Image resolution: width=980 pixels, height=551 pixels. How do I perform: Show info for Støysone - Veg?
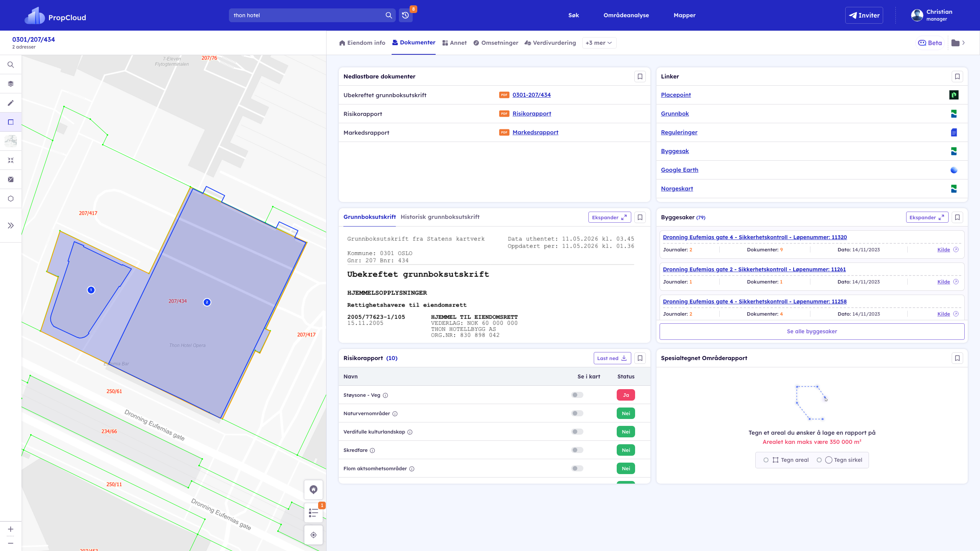(x=385, y=395)
